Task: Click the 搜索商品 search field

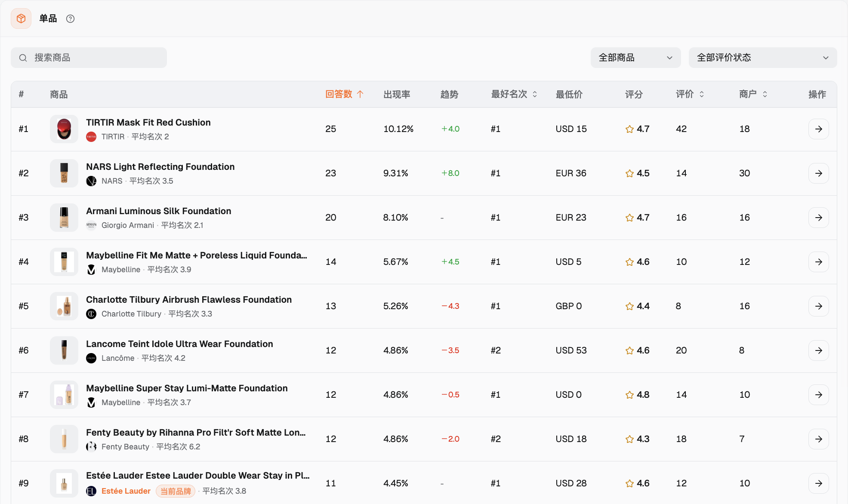Action: 89,58
